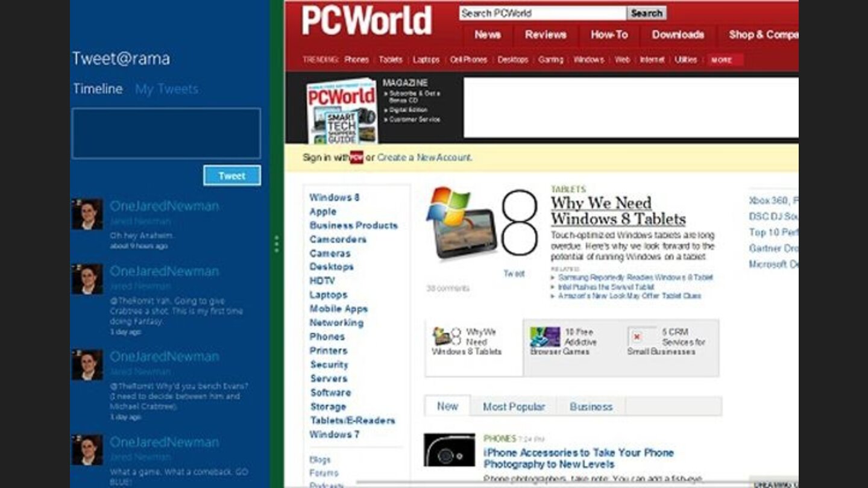The height and width of the screenshot is (488, 868).
Task: Select the Most Popular tab
Action: point(514,407)
